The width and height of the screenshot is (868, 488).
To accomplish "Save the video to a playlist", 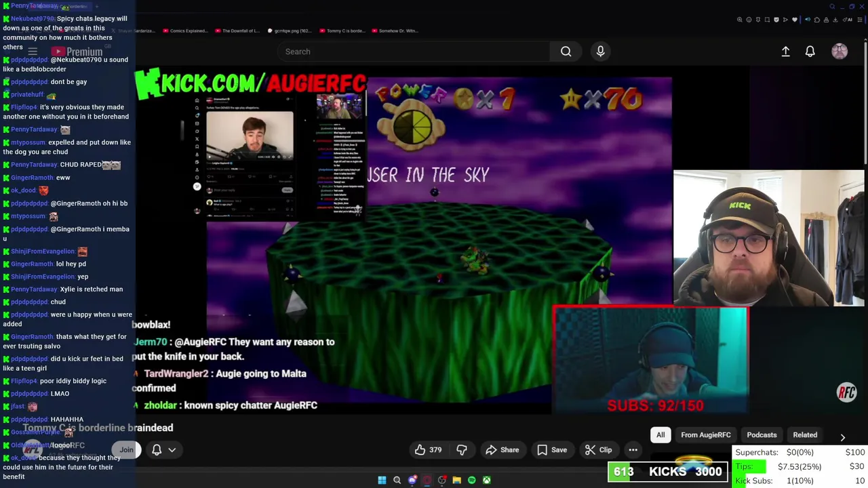I will 552,450.
